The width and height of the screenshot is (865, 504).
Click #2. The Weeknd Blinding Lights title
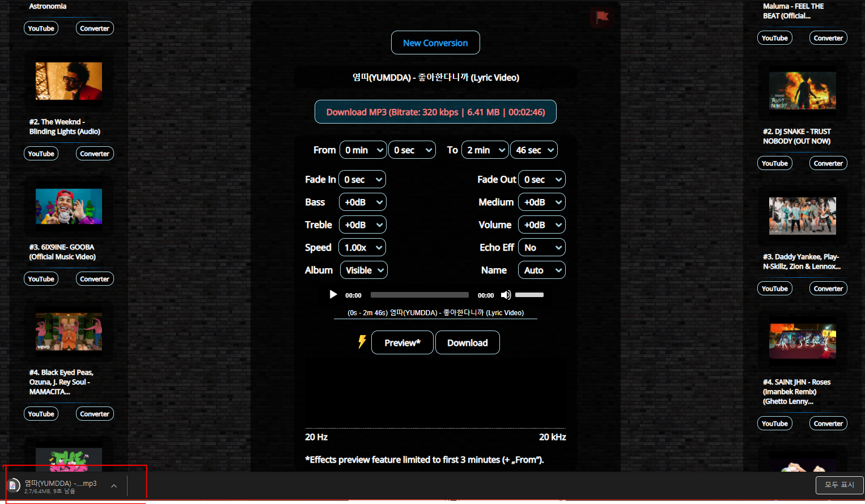(65, 126)
